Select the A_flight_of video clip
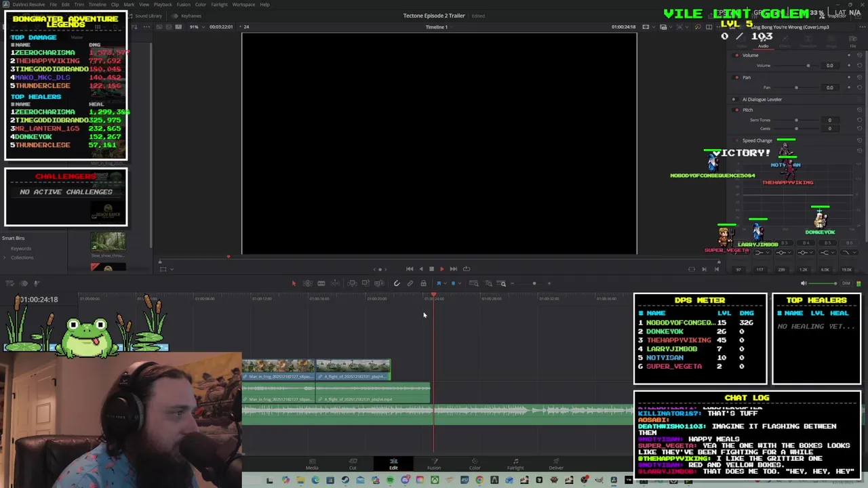The image size is (868, 488). click(353, 370)
